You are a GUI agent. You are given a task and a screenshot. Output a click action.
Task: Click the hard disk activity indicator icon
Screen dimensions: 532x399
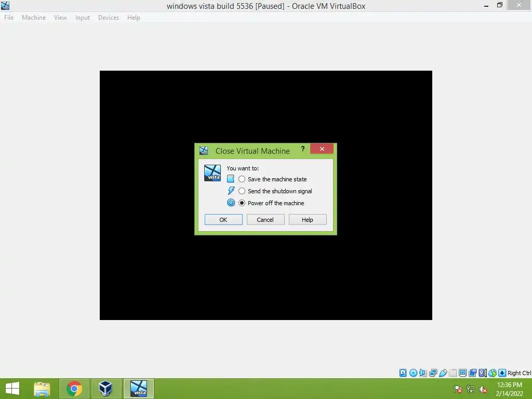(x=403, y=373)
